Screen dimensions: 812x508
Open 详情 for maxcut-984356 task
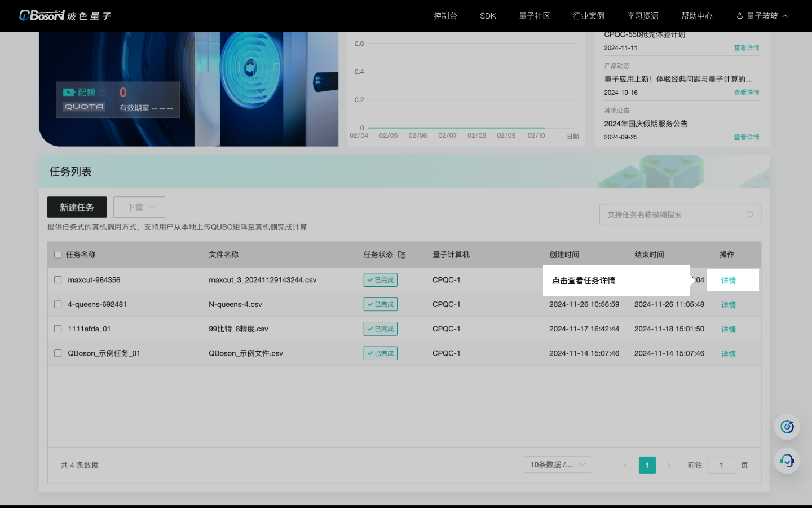tap(729, 281)
